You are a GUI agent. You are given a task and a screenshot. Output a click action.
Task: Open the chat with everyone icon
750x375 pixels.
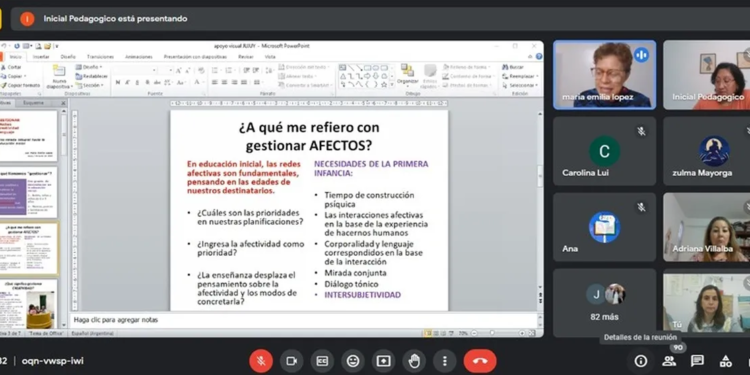coord(697,361)
